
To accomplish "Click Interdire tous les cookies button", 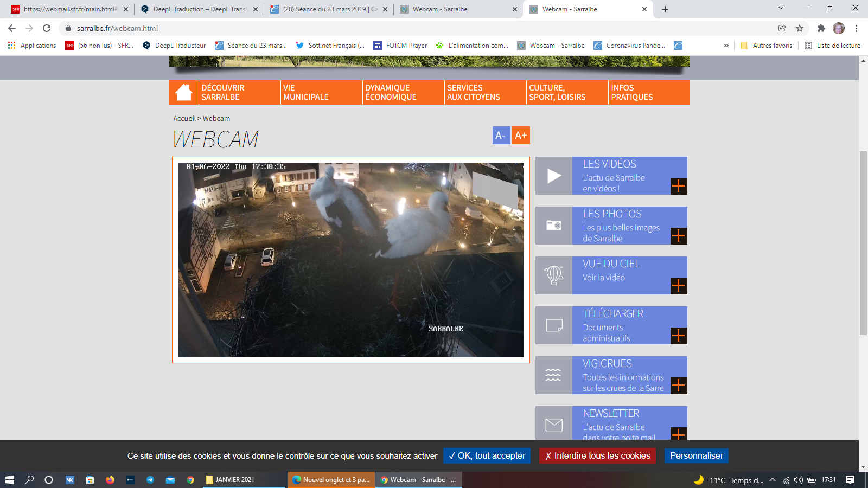I will point(597,456).
